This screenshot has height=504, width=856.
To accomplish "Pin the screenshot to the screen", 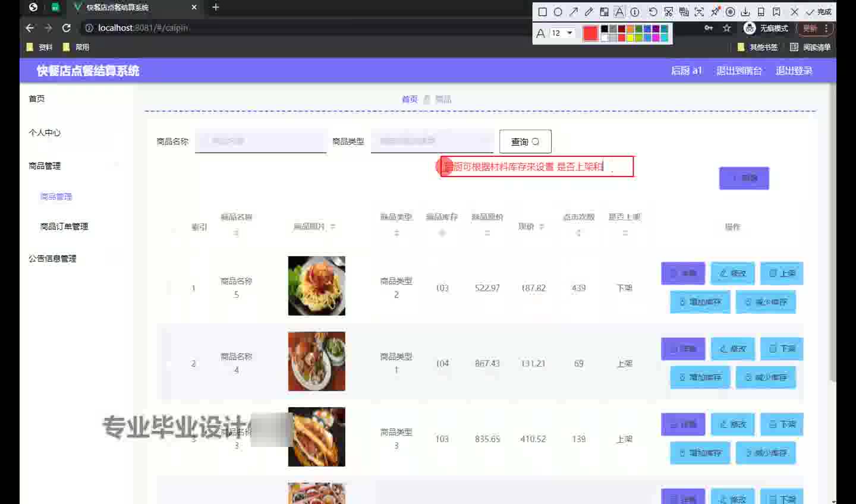I will coord(715,12).
